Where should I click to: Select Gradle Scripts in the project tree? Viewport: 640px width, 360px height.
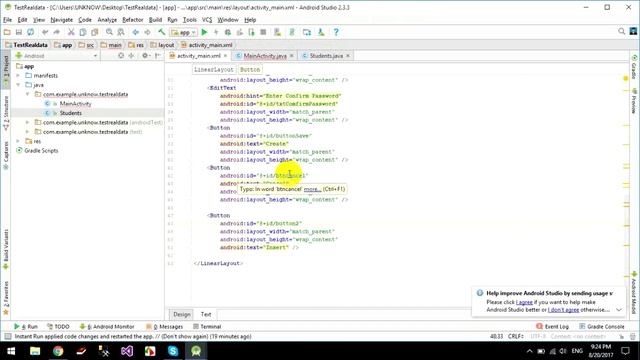41,151
